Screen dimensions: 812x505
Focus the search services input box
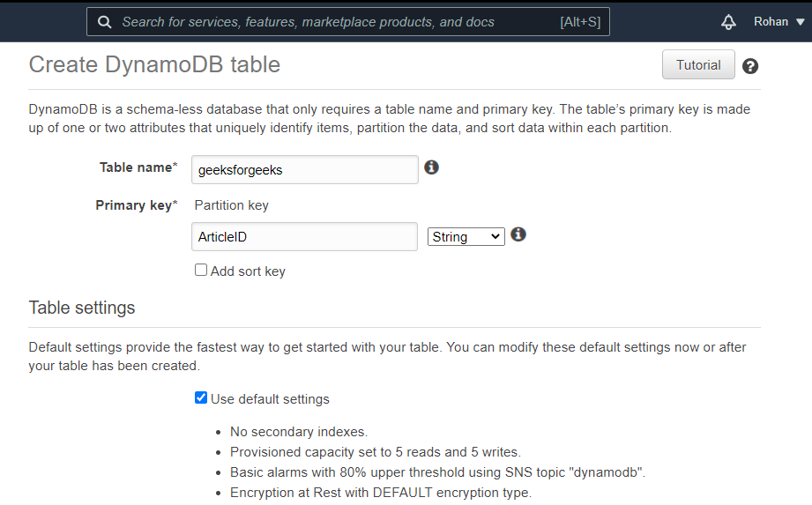tap(335, 22)
